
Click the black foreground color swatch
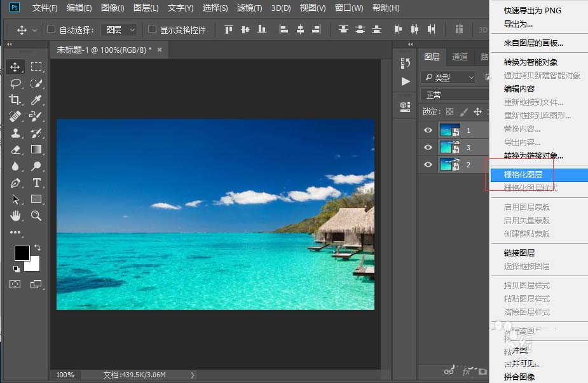tap(22, 253)
